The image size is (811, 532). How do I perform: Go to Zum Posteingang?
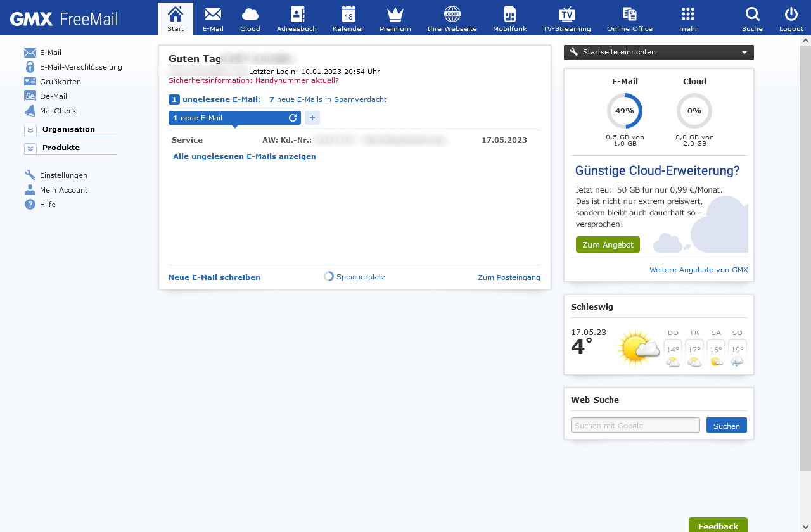pos(509,277)
